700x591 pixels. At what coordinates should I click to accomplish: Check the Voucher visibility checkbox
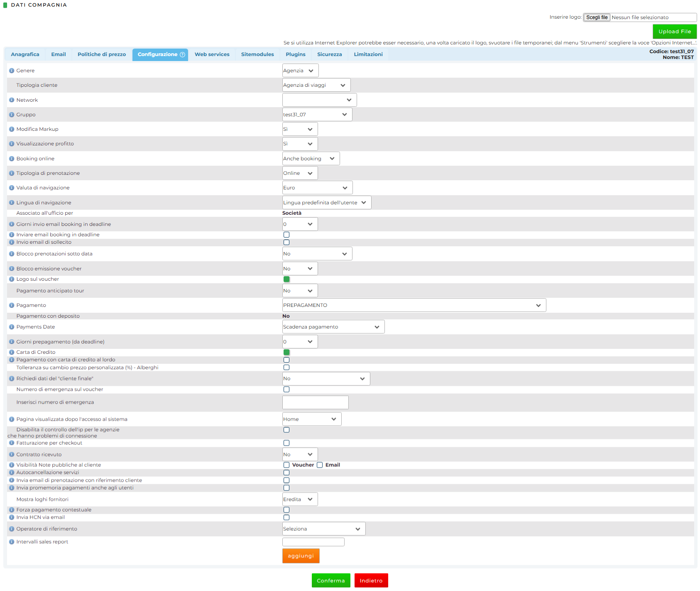click(286, 465)
